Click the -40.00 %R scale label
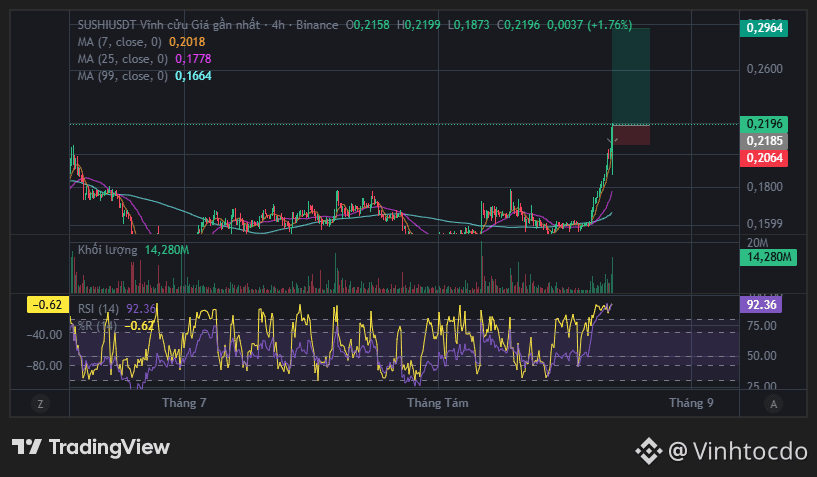 tap(44, 335)
